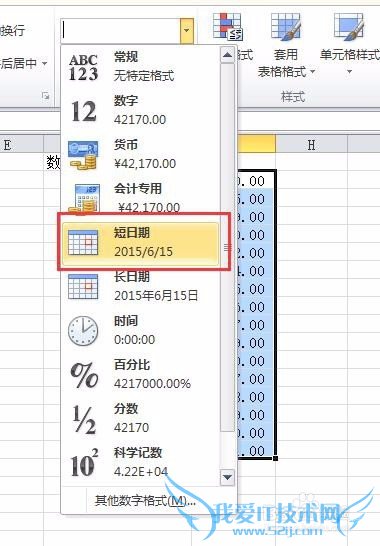Choose the Number (数字) 12 icon
Viewport: 380px width, 546px height.
click(x=84, y=111)
